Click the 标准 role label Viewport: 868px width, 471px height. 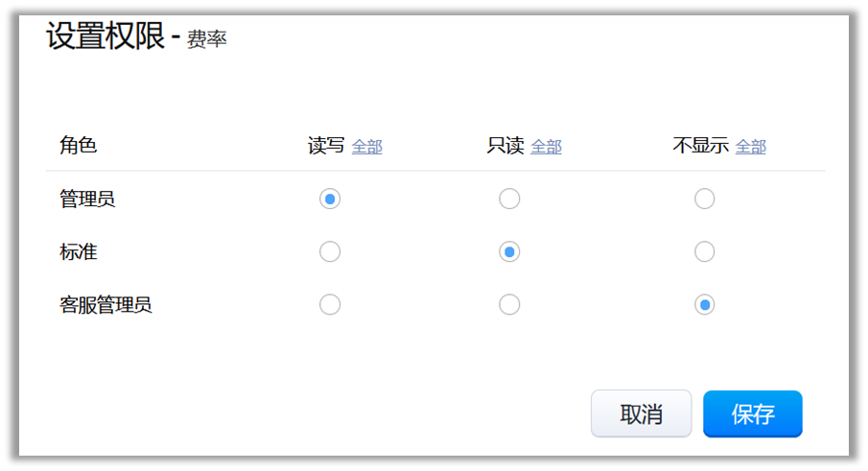(x=79, y=252)
